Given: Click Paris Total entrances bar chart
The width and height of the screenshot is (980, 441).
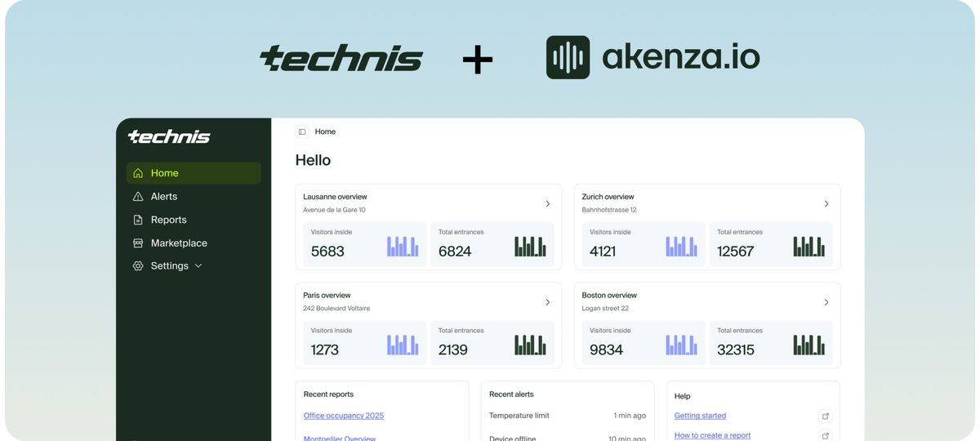Looking at the screenshot, I should click(x=530, y=345).
